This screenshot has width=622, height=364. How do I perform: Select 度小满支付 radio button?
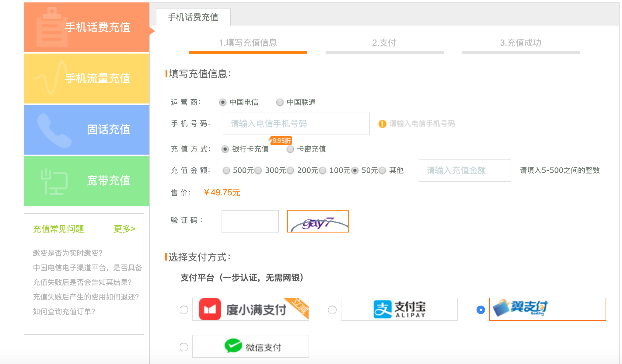tap(184, 310)
